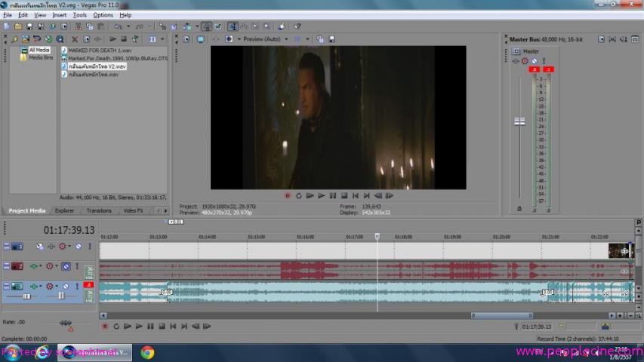This screenshot has width=644, height=362.
Task: Copy snapshot to clipboard in the preview toolbar
Action: [320, 39]
